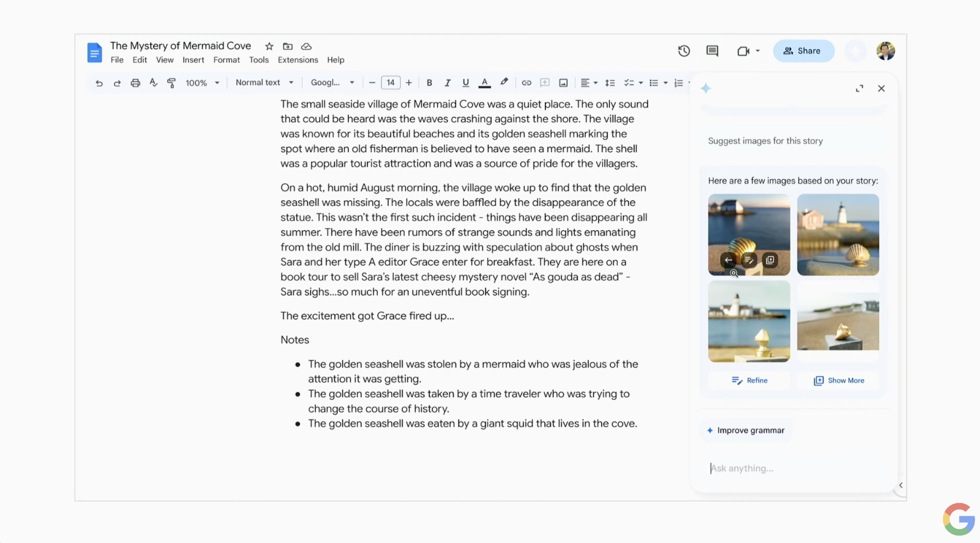980x543 pixels.
Task: Click the Share button
Action: point(803,51)
